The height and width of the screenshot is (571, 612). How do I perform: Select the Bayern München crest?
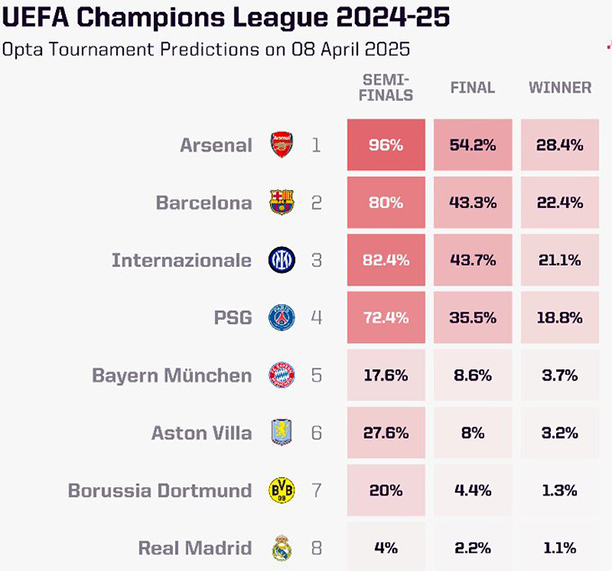click(282, 376)
